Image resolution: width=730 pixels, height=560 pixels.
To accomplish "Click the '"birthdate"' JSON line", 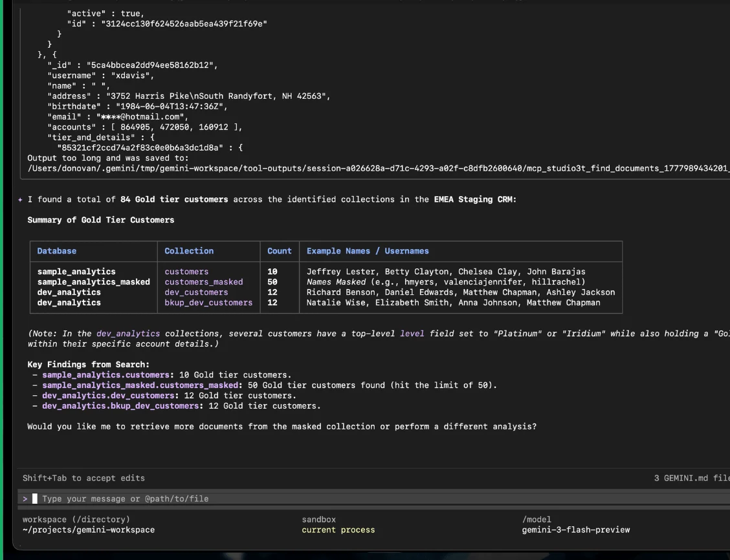I will [137, 107].
